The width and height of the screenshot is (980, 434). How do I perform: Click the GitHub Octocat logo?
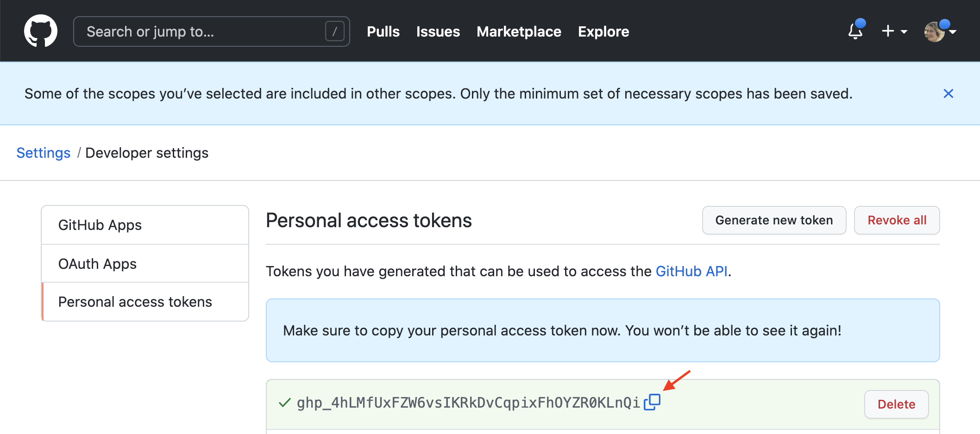point(41,31)
